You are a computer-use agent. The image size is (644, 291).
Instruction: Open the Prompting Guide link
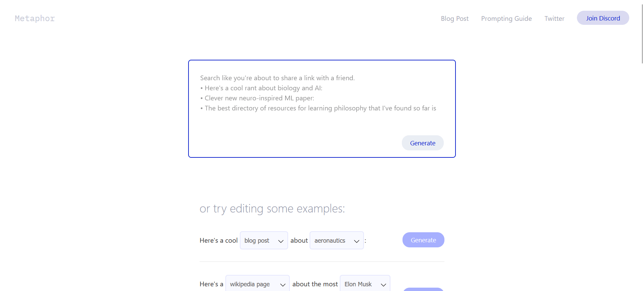click(506, 18)
